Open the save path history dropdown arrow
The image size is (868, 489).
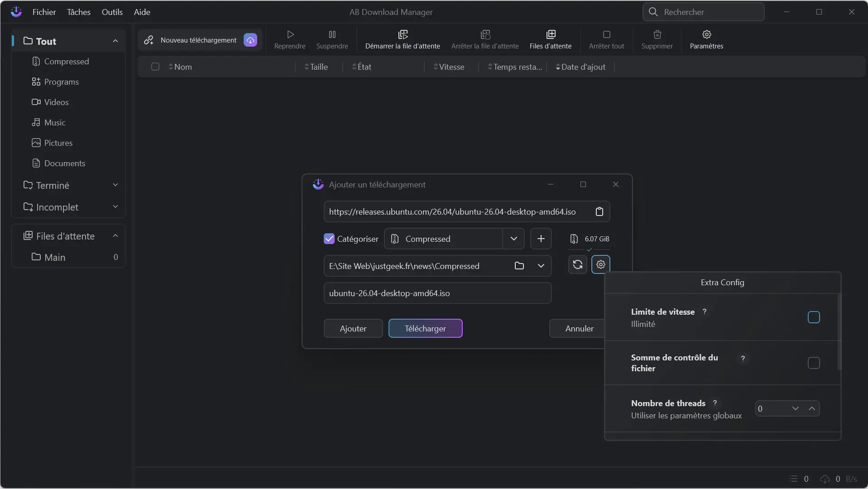coord(541,266)
